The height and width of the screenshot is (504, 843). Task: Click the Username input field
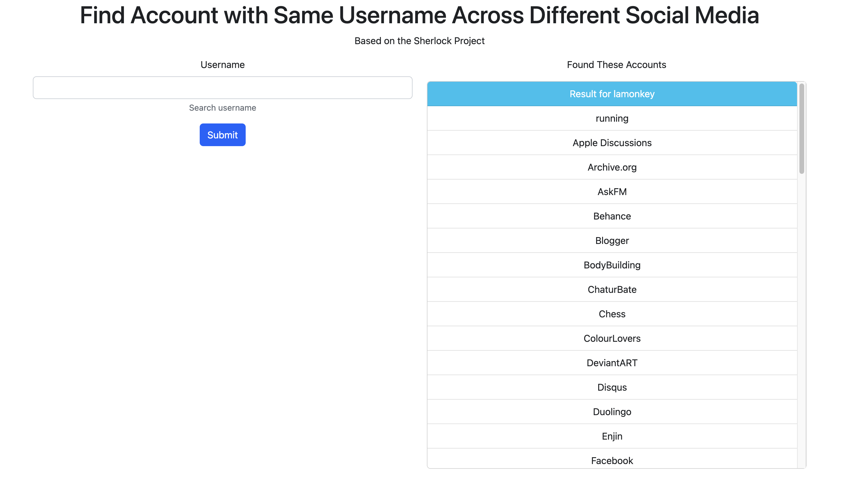point(222,88)
